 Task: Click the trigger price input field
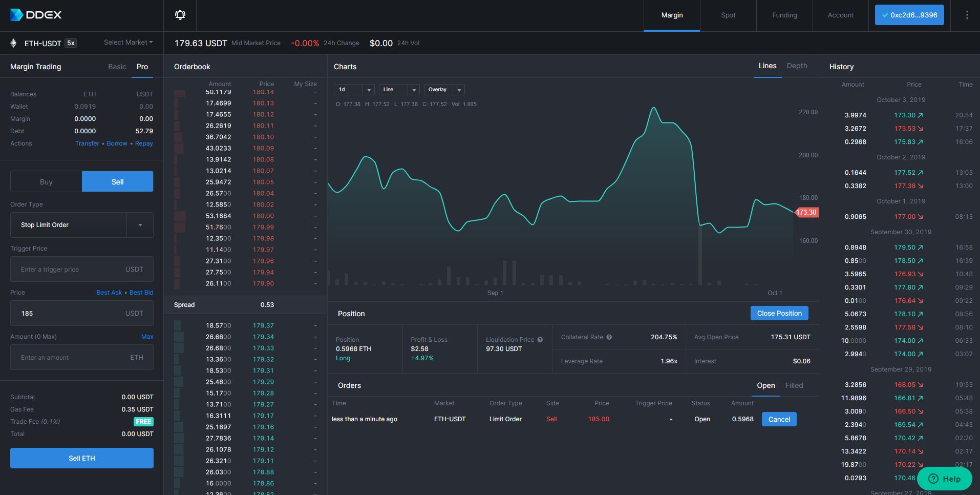pyautogui.click(x=72, y=270)
